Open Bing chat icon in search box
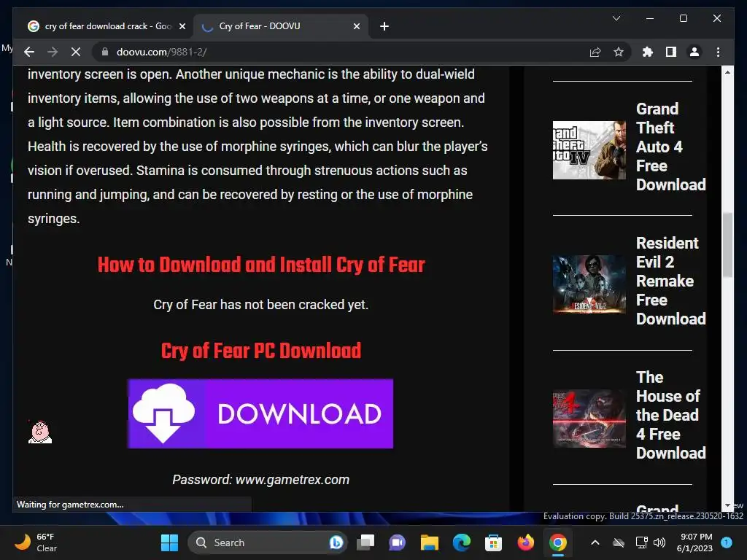This screenshot has width=747, height=560. (336, 542)
